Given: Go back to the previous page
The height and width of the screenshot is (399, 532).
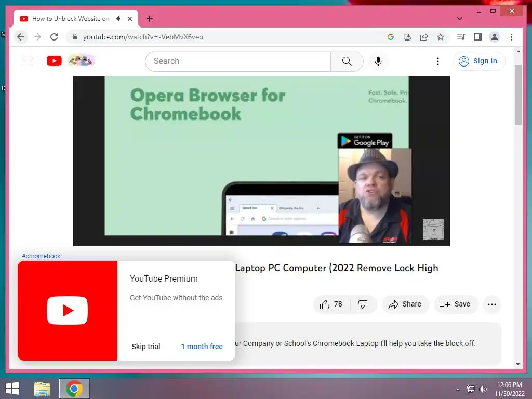Looking at the screenshot, I should [21, 37].
